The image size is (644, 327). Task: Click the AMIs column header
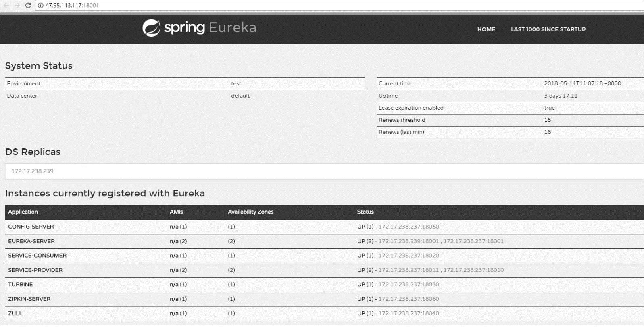(176, 212)
